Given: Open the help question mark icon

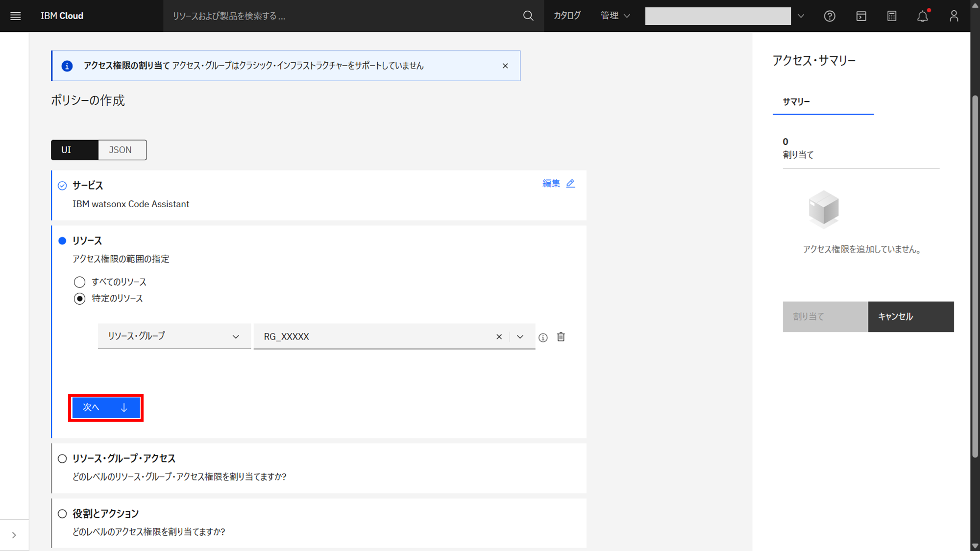Looking at the screenshot, I should (x=829, y=16).
